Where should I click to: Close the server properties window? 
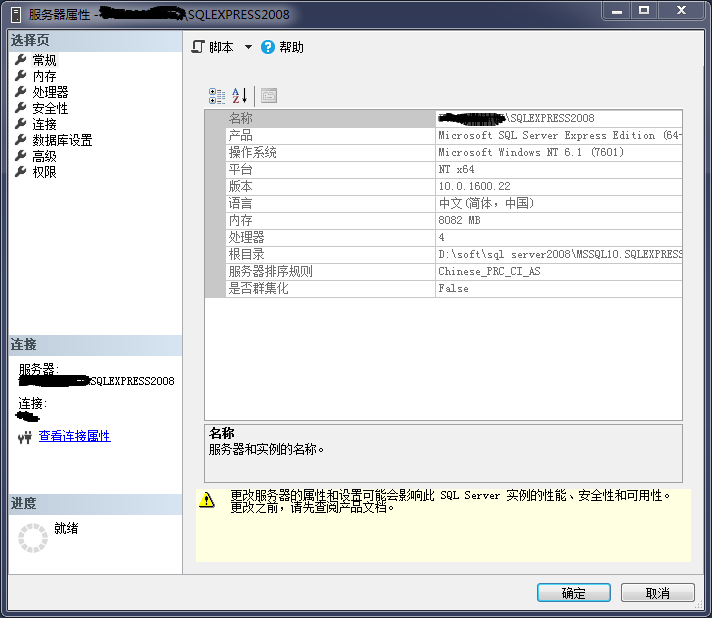pos(681,11)
